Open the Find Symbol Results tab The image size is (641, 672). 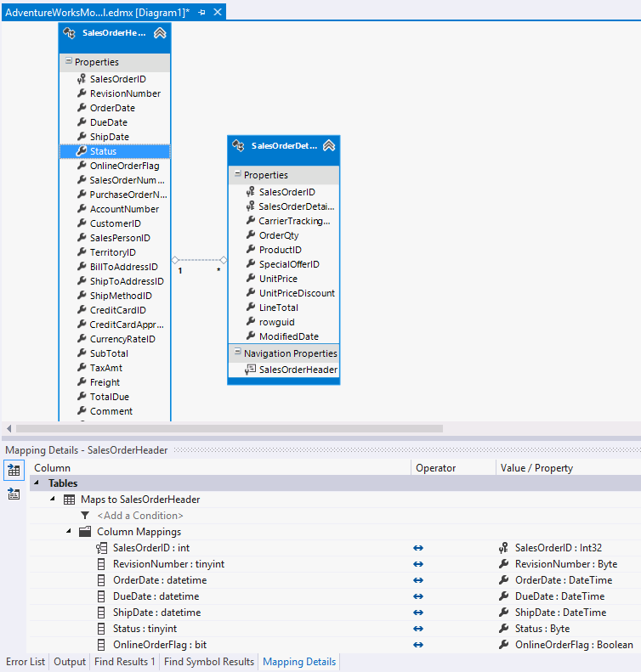(209, 662)
